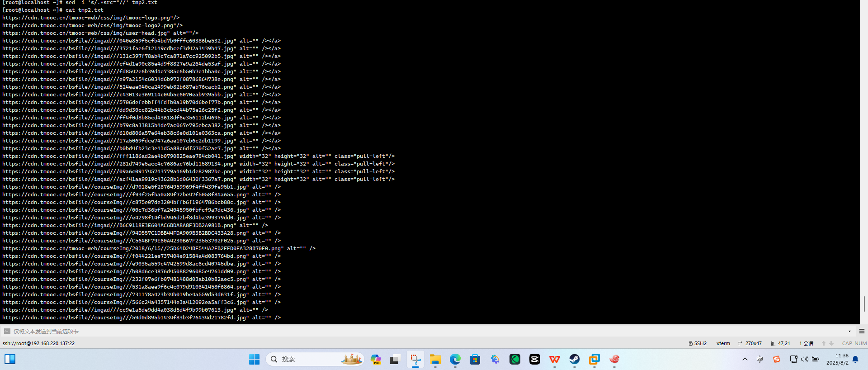Click the b0bd4fb23c3e41d5 jpg URL line
The height and width of the screenshot is (370, 868).
[142, 148]
